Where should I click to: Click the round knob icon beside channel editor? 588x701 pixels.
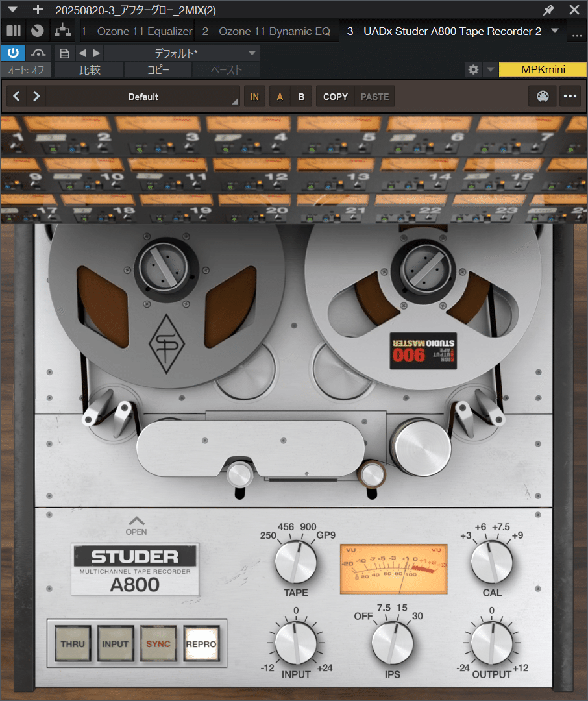point(38,31)
